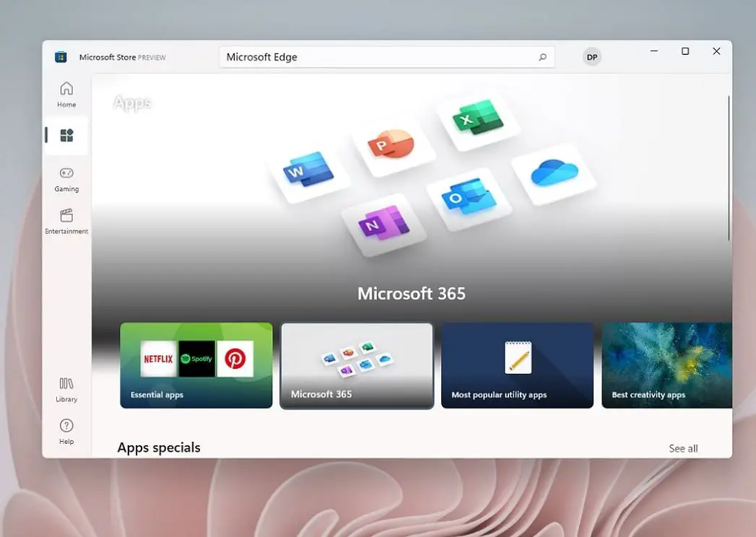Click the vertical scrollbar
Screen dimensions: 756x537
pyautogui.click(x=729, y=167)
